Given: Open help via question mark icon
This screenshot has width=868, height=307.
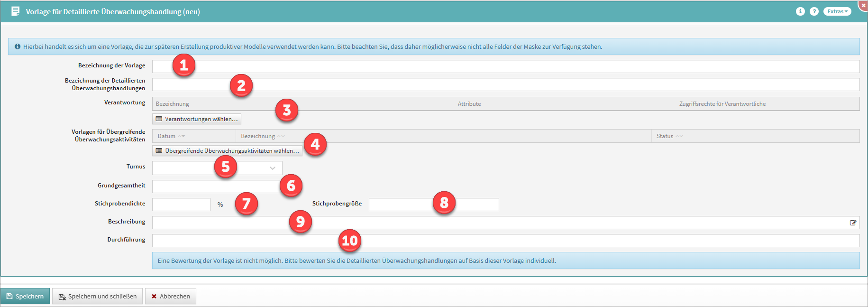Looking at the screenshot, I should coord(814,11).
